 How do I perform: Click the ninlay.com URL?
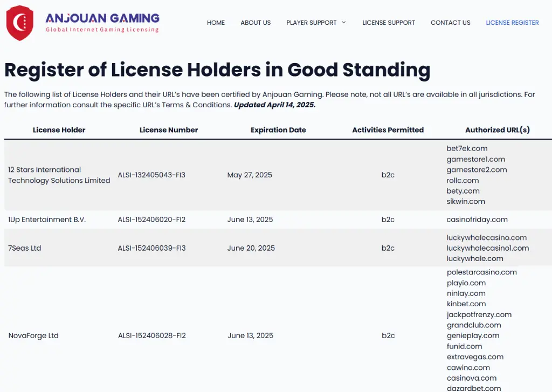[x=466, y=293]
